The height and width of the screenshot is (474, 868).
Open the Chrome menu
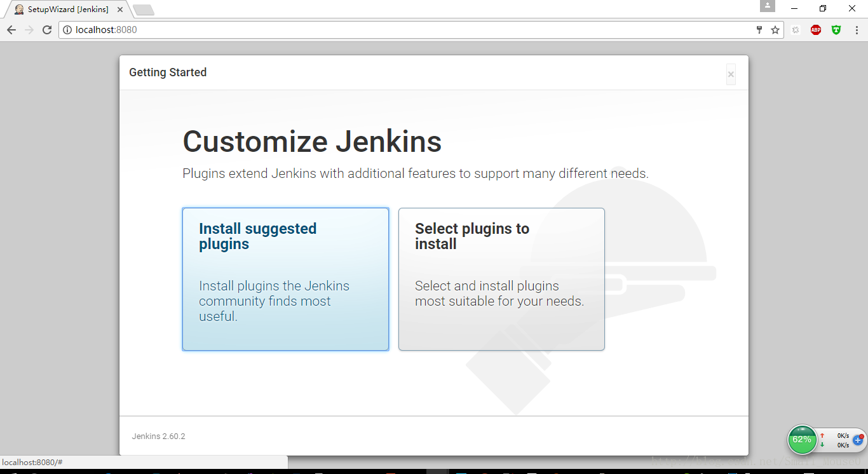click(x=857, y=30)
